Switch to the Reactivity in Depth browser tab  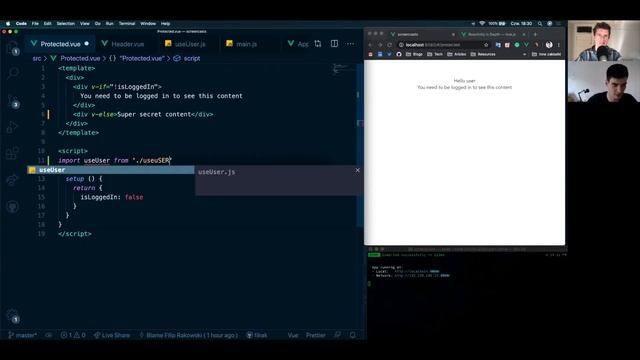click(493, 34)
